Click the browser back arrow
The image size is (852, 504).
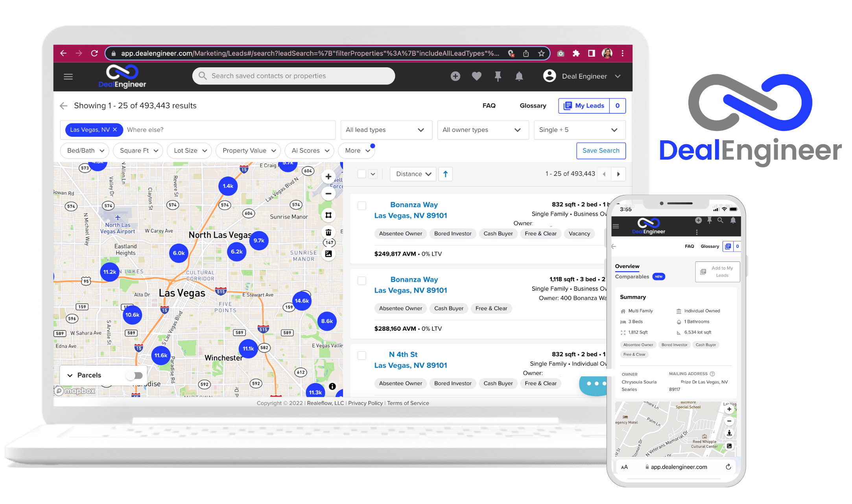[x=63, y=53]
